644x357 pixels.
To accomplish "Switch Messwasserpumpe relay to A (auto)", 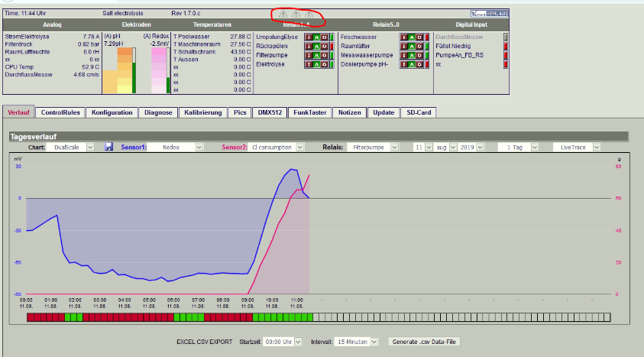I will click(412, 55).
